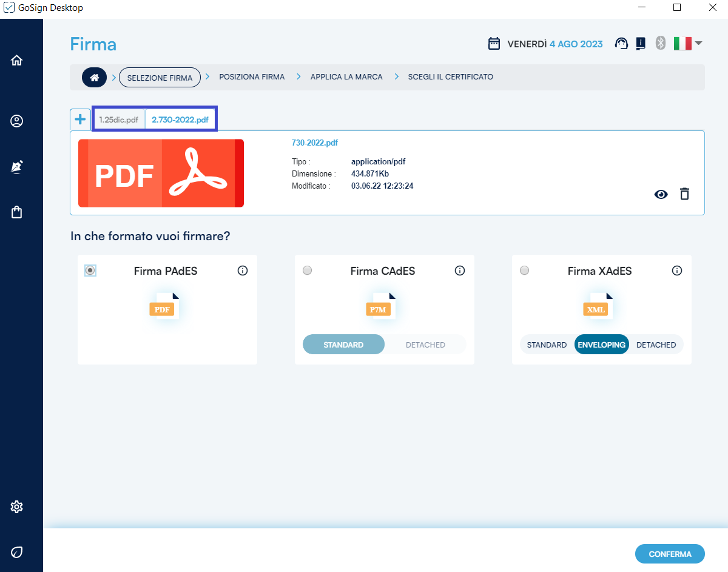Viewport: 728px width, 572px height.
Task: Open the language dropdown next to Italian flag
Action: (x=698, y=43)
